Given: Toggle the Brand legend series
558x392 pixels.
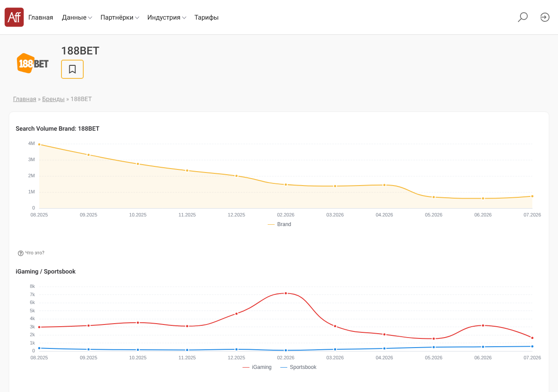Looking at the screenshot, I should 279,224.
